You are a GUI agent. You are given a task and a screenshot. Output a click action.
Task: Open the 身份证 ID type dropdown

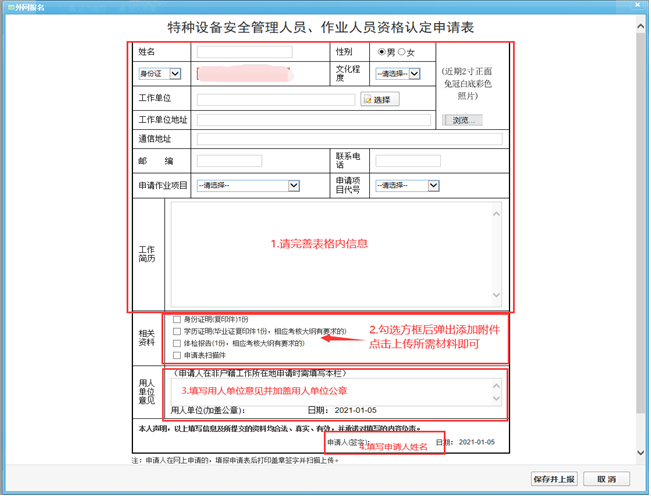160,73
